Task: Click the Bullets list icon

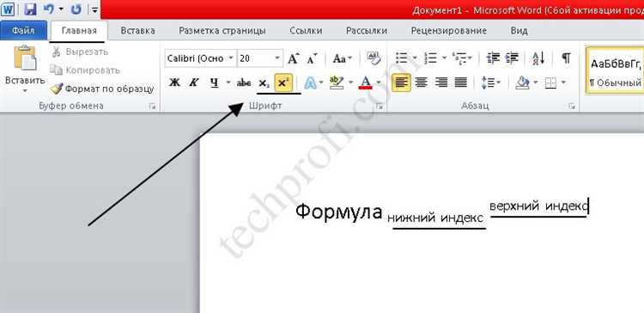Action: click(401, 58)
